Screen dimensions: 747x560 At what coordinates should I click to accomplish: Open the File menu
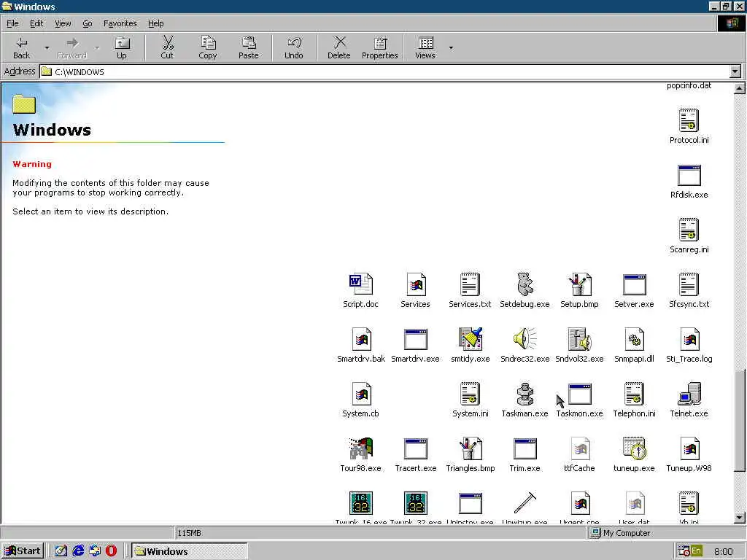click(13, 23)
